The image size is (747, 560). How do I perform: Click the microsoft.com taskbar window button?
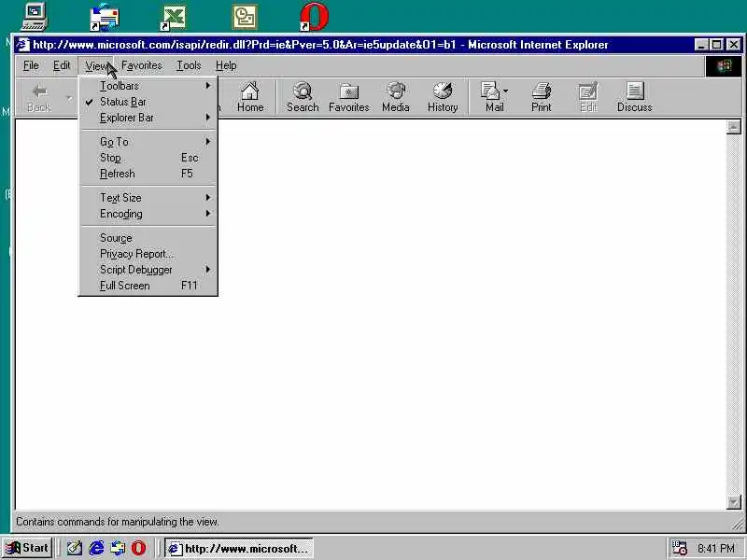[239, 549]
